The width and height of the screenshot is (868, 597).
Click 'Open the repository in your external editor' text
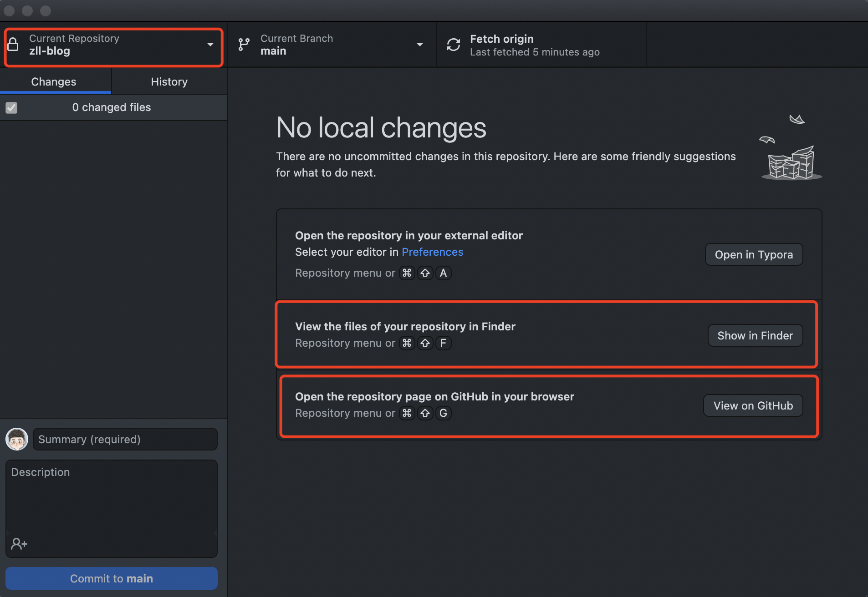click(409, 236)
